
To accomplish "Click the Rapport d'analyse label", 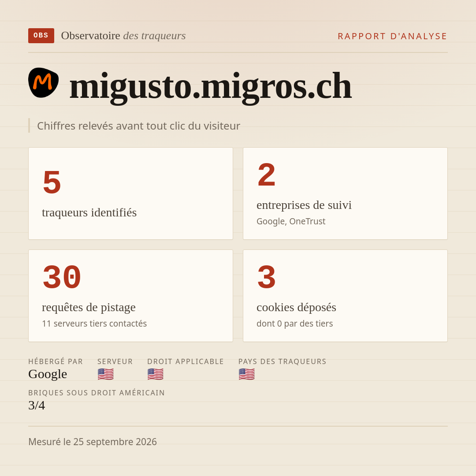I will 393,36.
